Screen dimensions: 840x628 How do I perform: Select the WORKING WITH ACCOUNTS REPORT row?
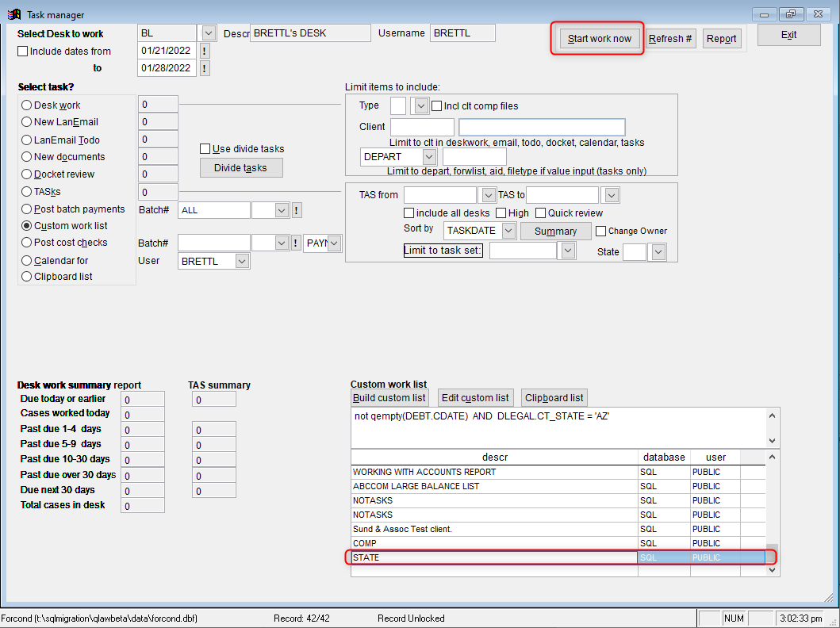point(558,473)
